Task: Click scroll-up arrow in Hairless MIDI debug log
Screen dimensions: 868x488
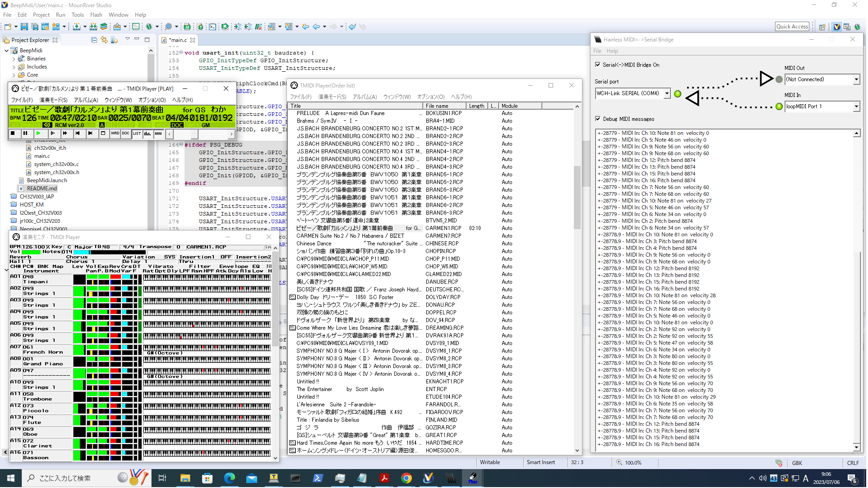Action: [856, 134]
